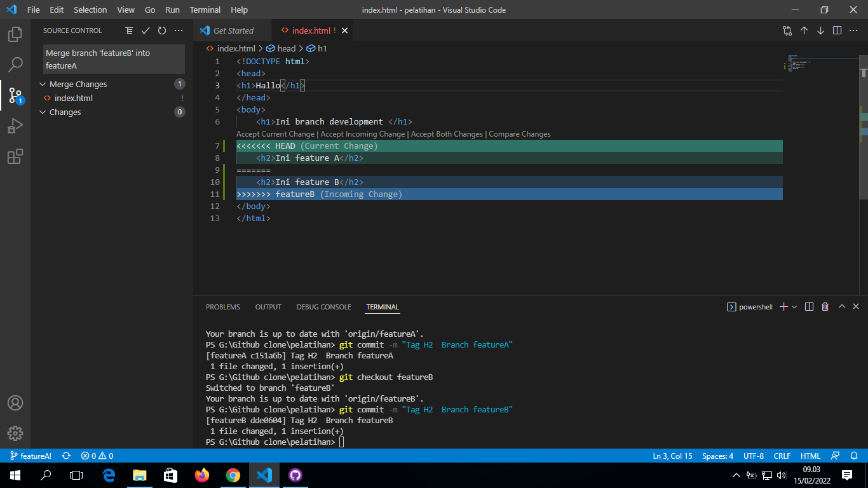This screenshot has width=868, height=488.
Task: Open the Extensions view
Action: click(15, 156)
